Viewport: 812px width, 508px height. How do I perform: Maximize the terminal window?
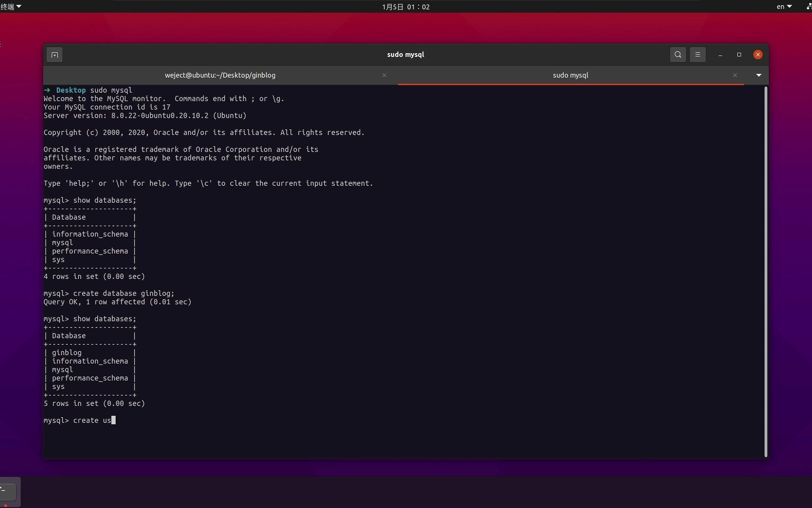point(739,55)
